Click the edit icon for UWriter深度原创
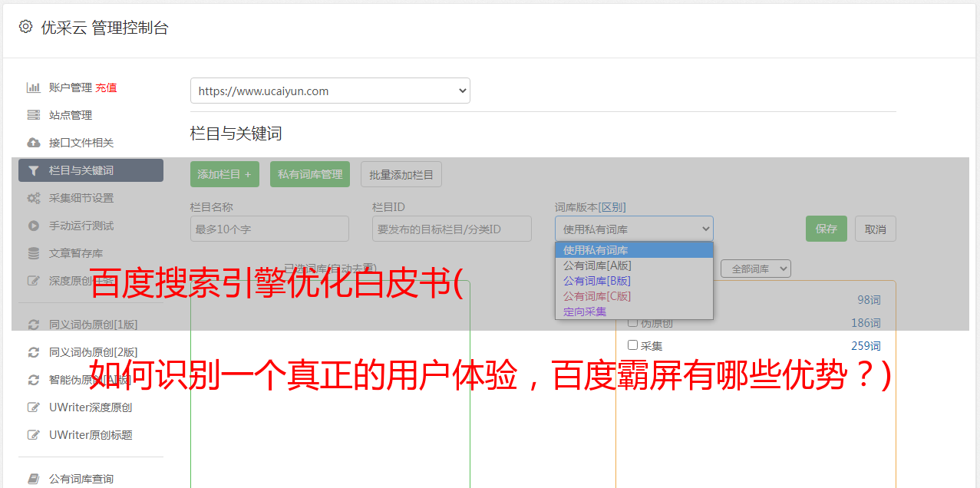The height and width of the screenshot is (488, 980). coord(34,407)
